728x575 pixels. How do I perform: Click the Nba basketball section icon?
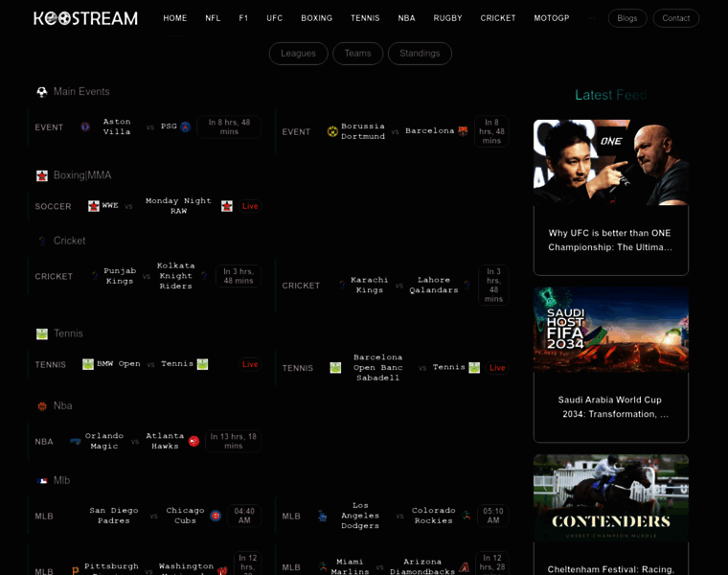coord(42,406)
